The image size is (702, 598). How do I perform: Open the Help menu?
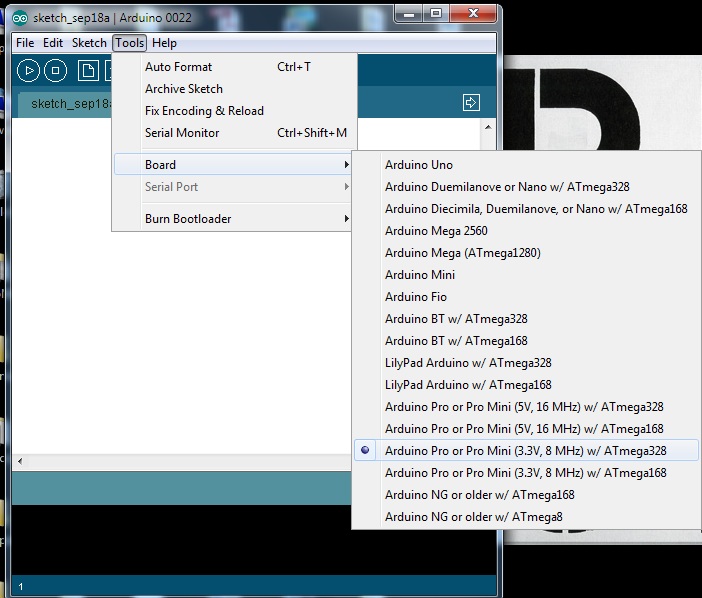coord(164,43)
